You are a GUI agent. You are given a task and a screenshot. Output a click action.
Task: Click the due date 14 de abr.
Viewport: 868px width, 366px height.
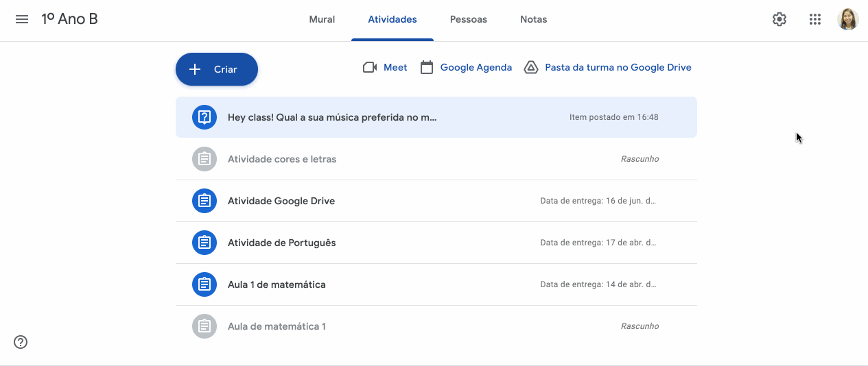[x=598, y=284]
